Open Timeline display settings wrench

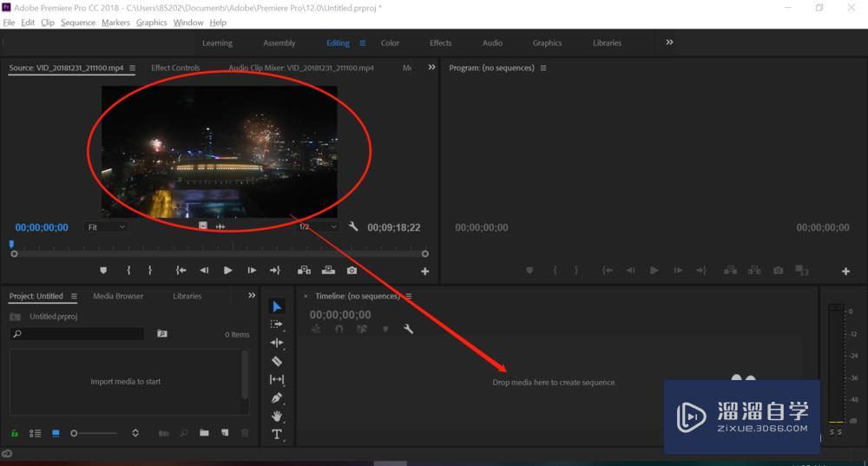point(409,329)
